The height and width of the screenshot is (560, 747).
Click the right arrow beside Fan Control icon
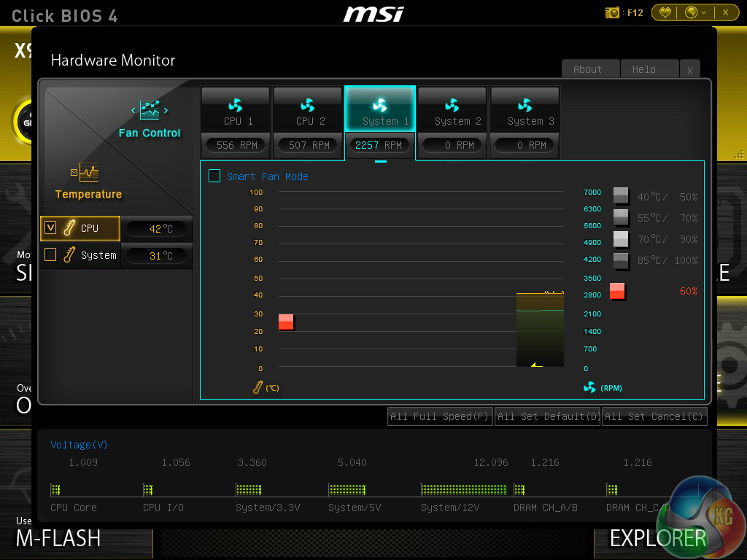pos(166,111)
